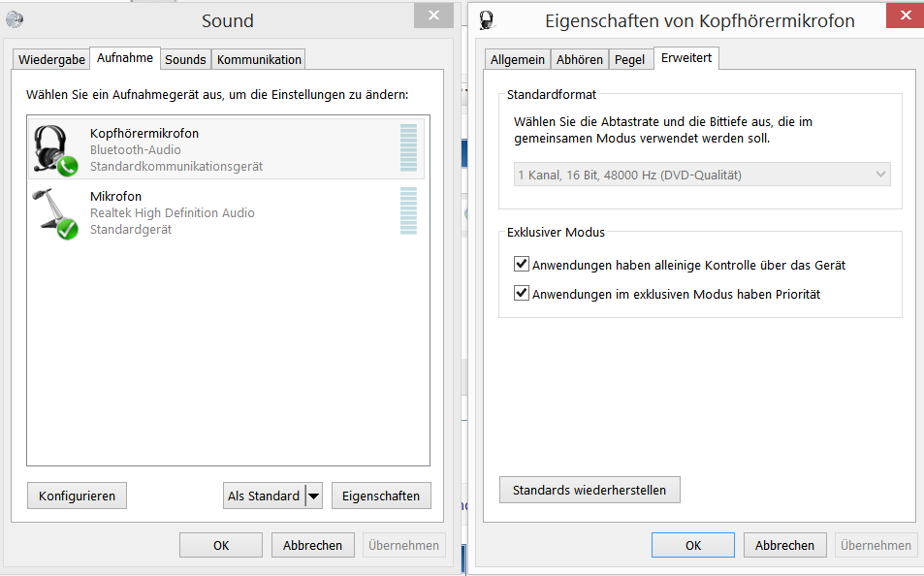Close the Sound dialog window

click(432, 16)
